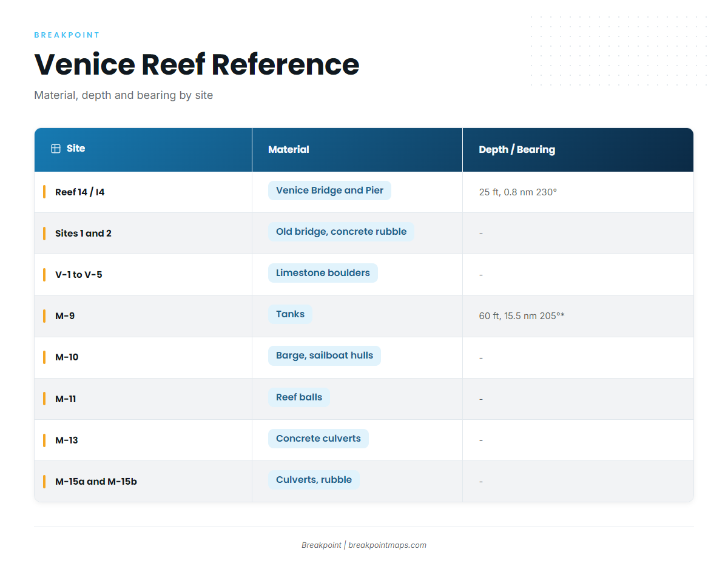Click the M-11 site label
This screenshot has height=566, width=728.
(66, 399)
